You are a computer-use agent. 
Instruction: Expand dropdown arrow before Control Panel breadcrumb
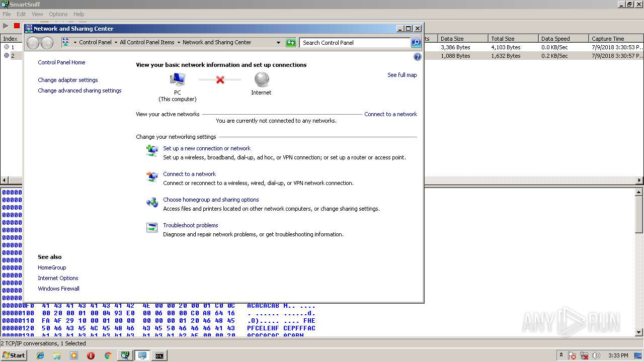pyautogui.click(x=75, y=43)
